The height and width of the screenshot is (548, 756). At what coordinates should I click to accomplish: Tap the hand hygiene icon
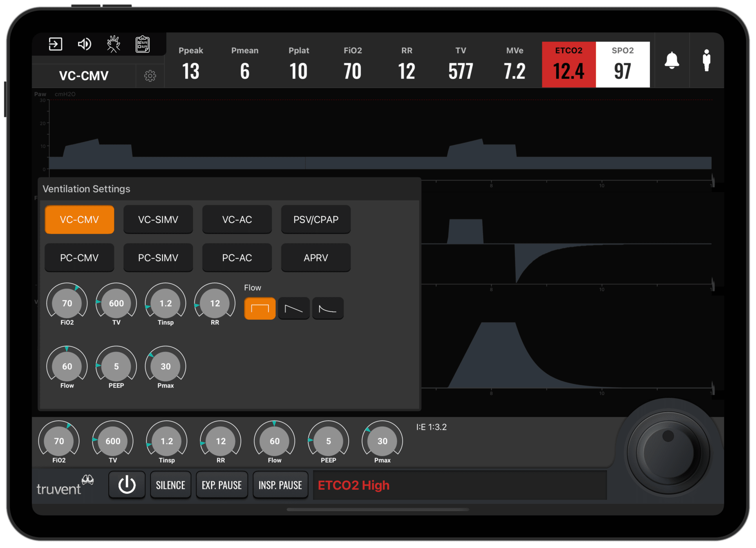click(114, 44)
